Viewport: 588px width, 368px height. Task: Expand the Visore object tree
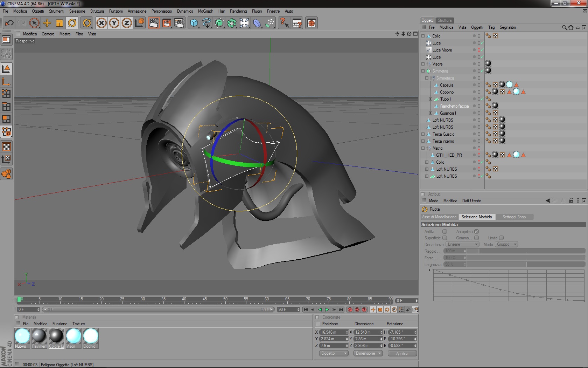[x=423, y=64]
